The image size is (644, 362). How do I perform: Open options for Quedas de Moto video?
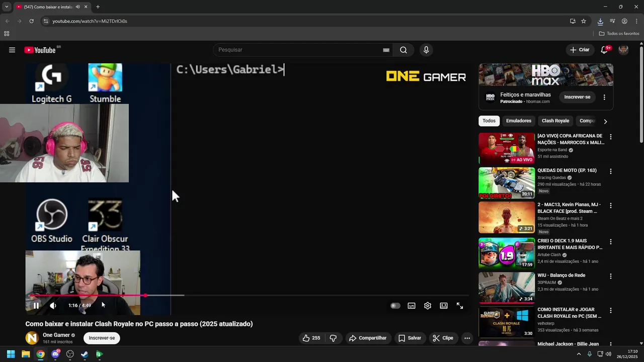coord(611,171)
